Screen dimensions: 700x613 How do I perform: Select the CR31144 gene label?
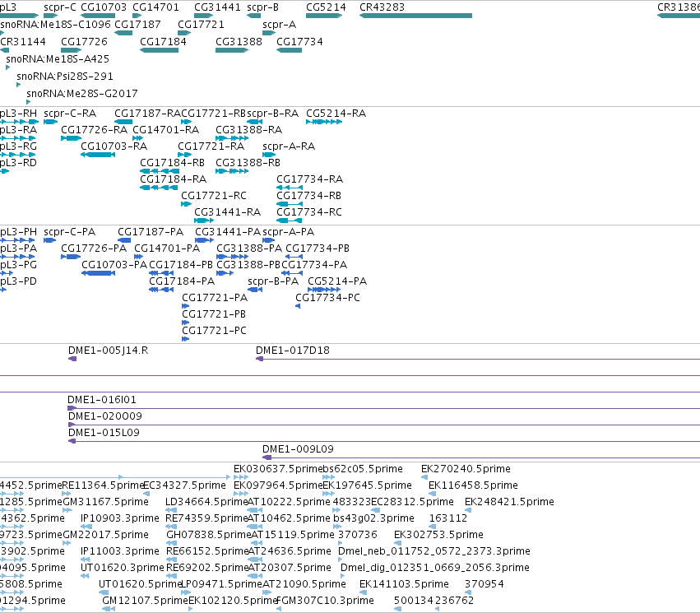coord(23,41)
